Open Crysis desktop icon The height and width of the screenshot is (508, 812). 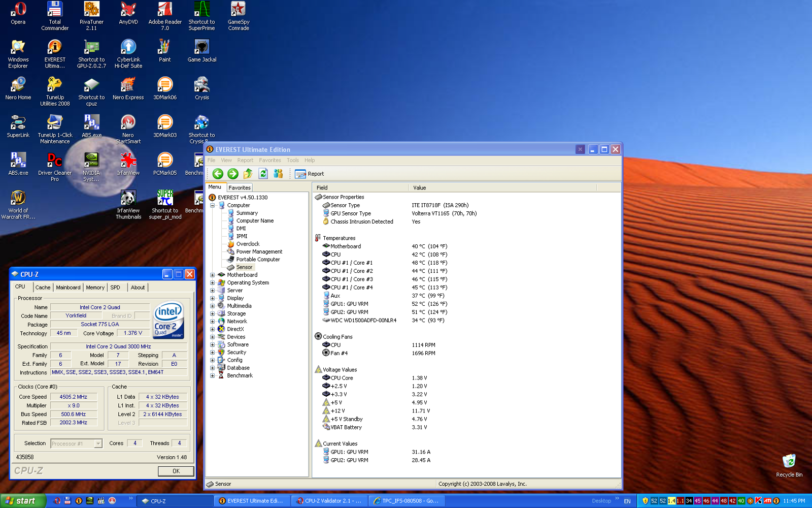tap(202, 88)
